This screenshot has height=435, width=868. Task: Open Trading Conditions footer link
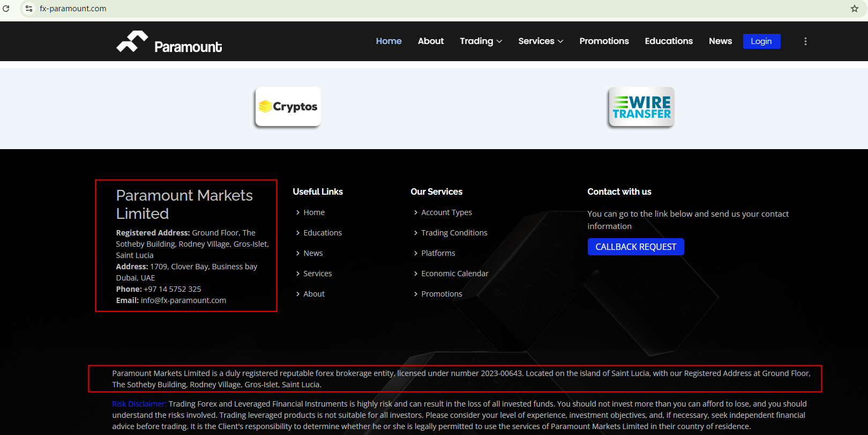point(454,233)
